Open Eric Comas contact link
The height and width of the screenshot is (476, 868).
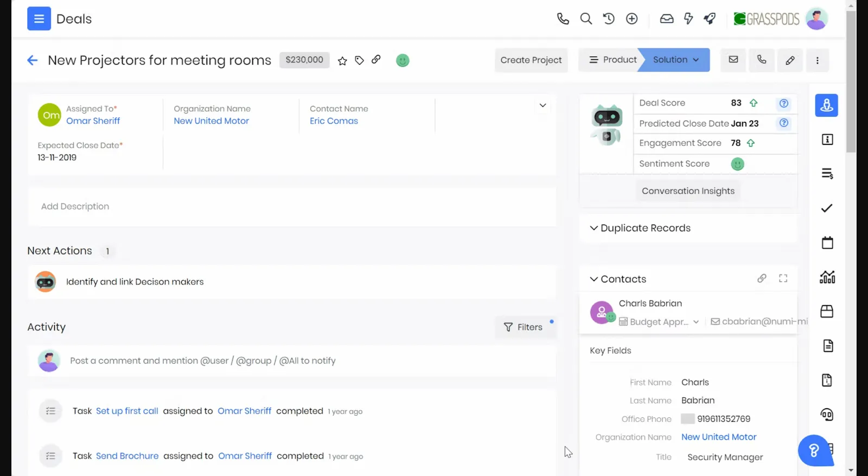[x=334, y=121]
